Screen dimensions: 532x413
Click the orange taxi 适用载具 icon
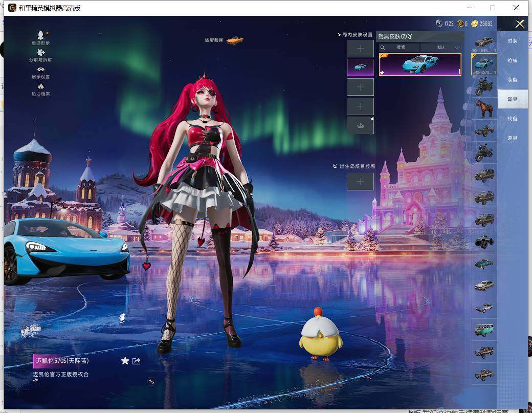pos(235,40)
